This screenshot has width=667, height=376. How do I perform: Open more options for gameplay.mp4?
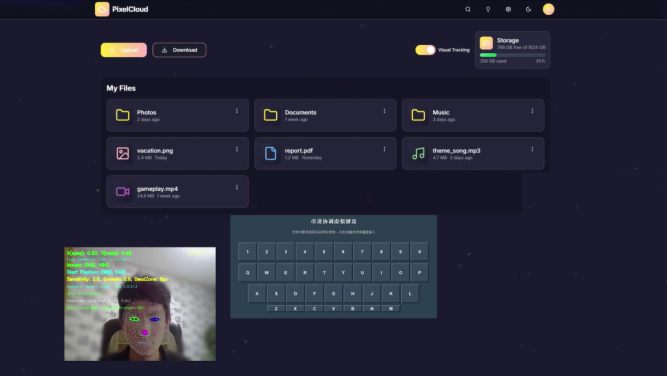click(x=237, y=188)
